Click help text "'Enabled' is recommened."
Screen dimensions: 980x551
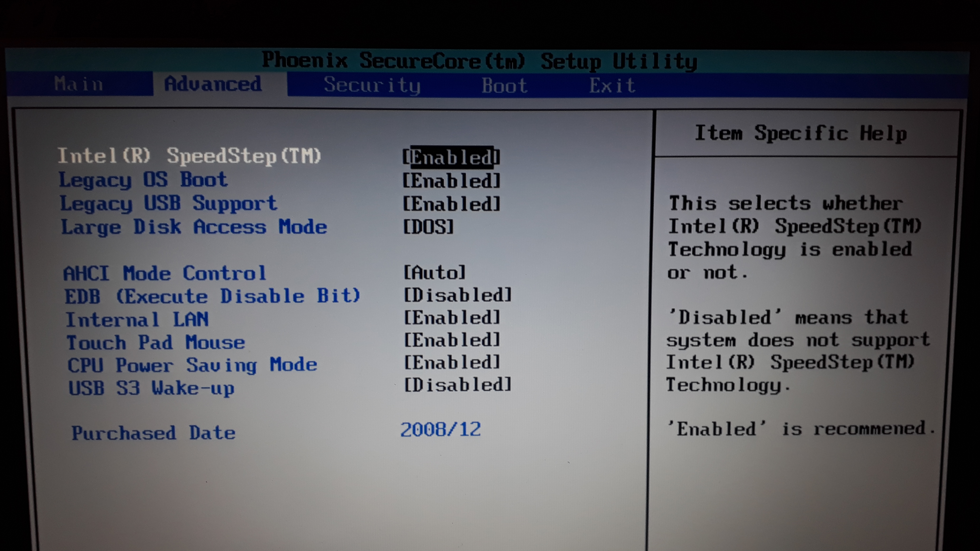click(802, 429)
